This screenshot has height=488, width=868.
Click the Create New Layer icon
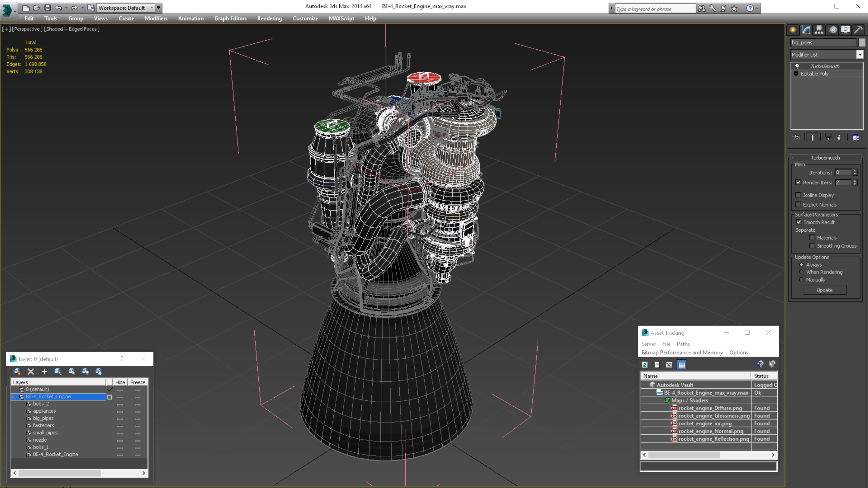pyautogui.click(x=17, y=371)
